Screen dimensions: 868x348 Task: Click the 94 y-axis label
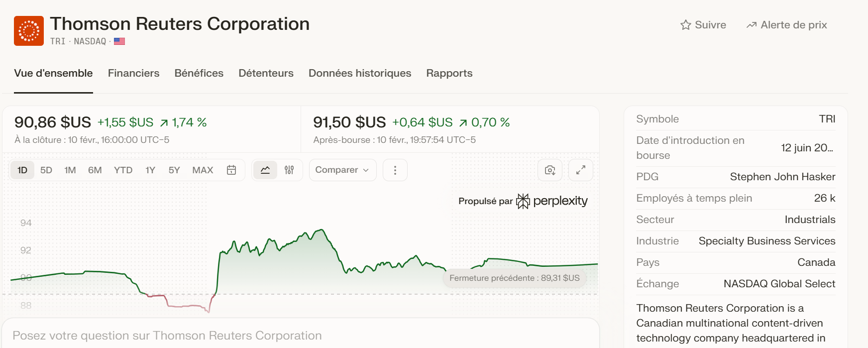click(26, 223)
